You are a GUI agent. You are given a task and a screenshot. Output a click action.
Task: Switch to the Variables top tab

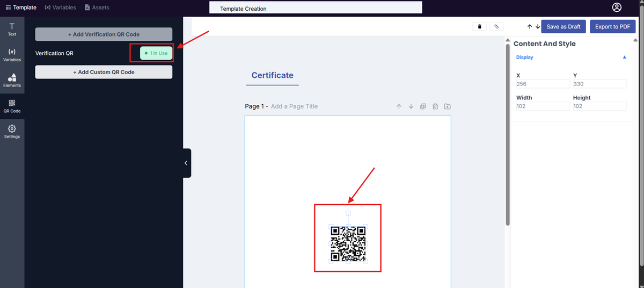click(60, 8)
